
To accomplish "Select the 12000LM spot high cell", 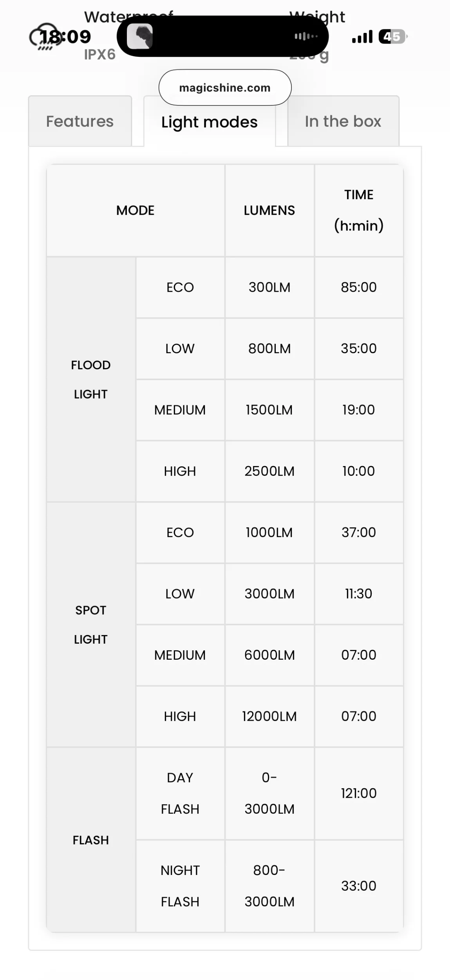I will 269,716.
